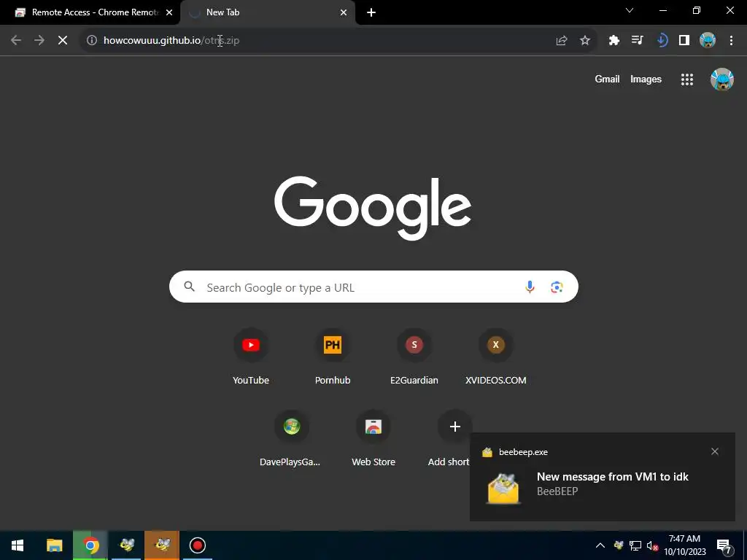This screenshot has width=747, height=560.
Task: Share this page icon in address bar
Action: [562, 41]
